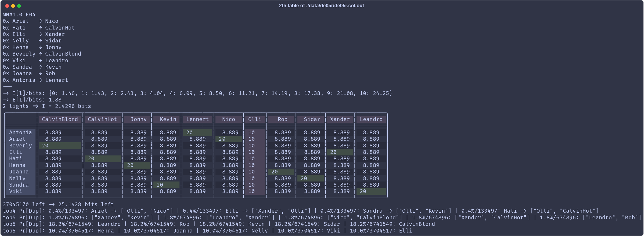Click the '2 lights ⇒ I = 2.4296 bits' line
644x236 pixels.
tap(47, 106)
